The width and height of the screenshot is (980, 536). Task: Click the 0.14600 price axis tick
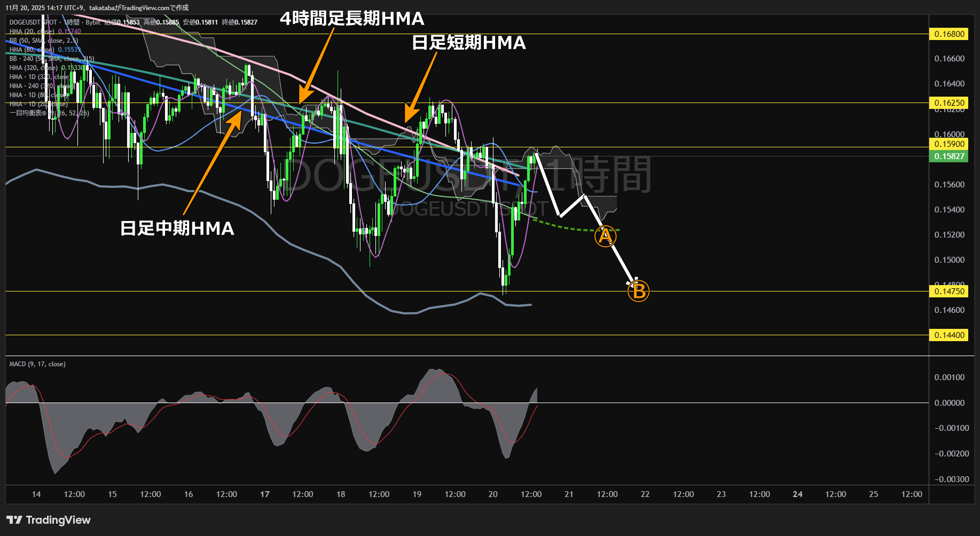pyautogui.click(x=949, y=310)
